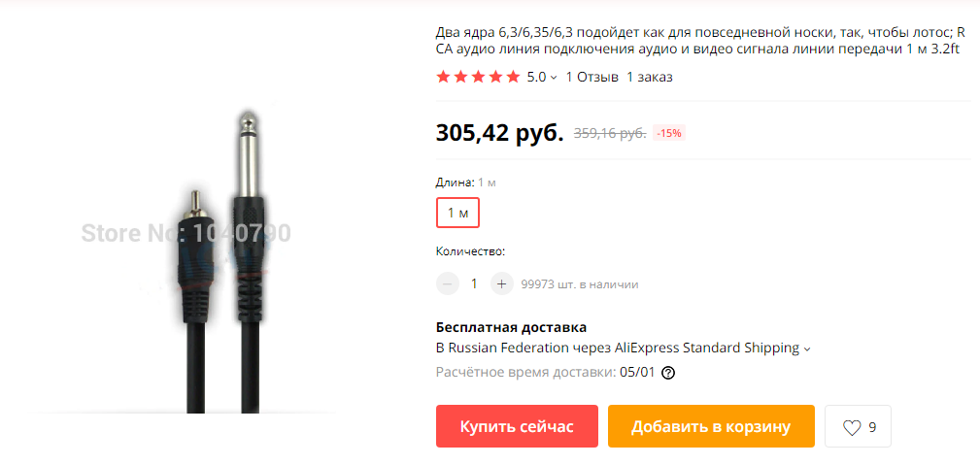The image size is (980, 465).
Task: Select the 1 м length option
Action: pos(457,213)
